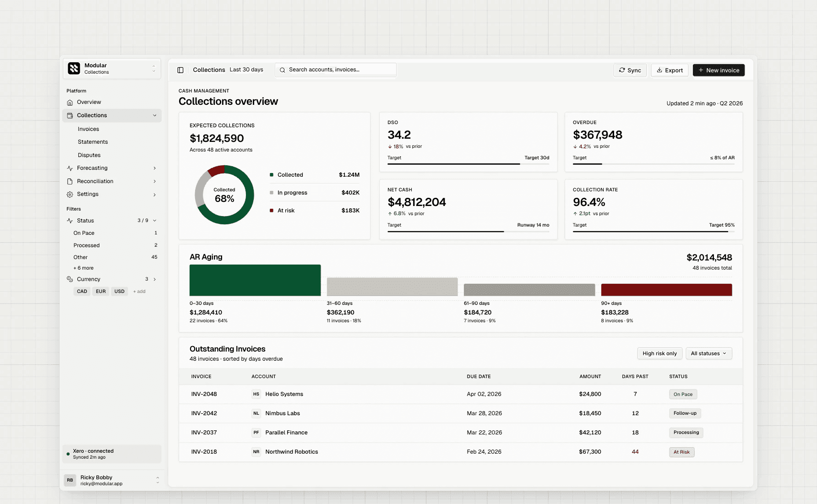The image size is (817, 504).
Task: Show + 6 more statuses
Action: pos(83,268)
